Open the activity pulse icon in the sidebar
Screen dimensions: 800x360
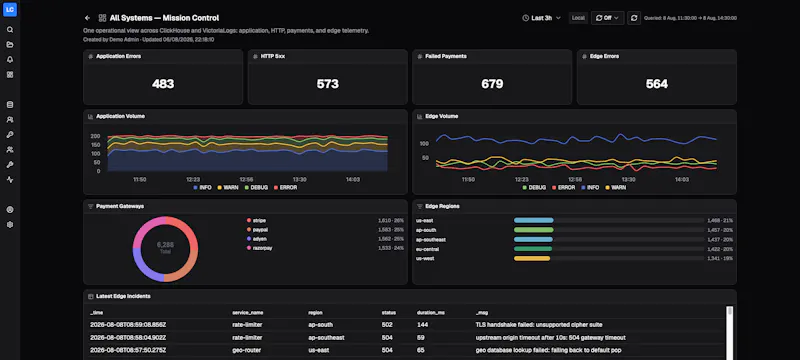(x=10, y=179)
